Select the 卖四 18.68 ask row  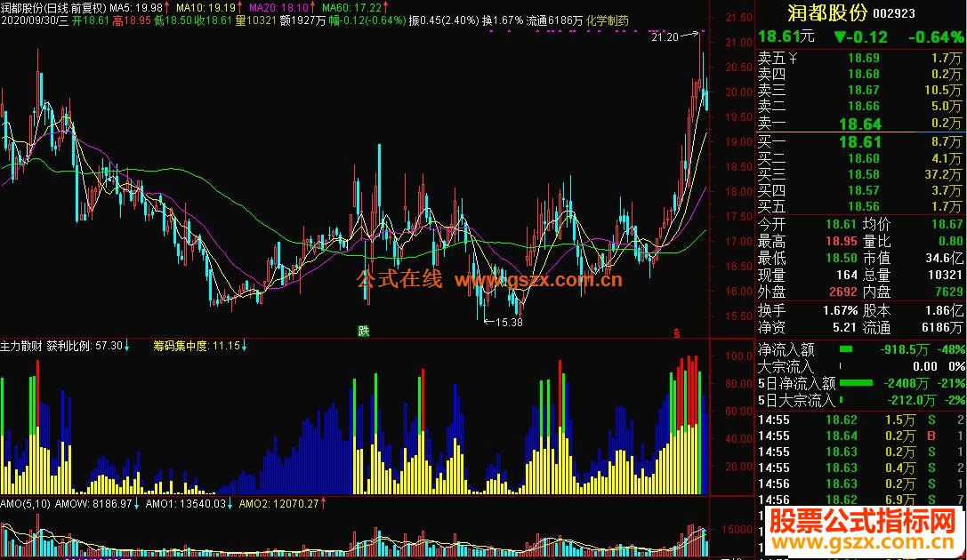pos(859,74)
